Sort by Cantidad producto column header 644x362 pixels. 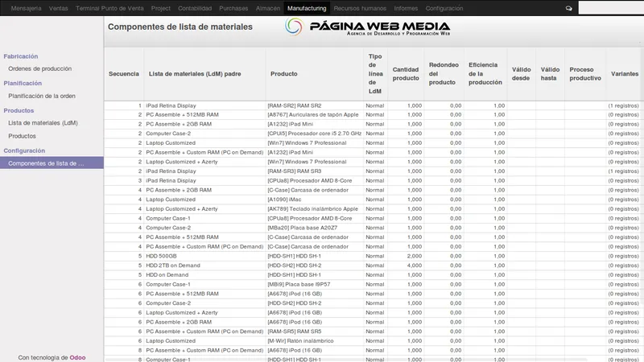point(406,74)
